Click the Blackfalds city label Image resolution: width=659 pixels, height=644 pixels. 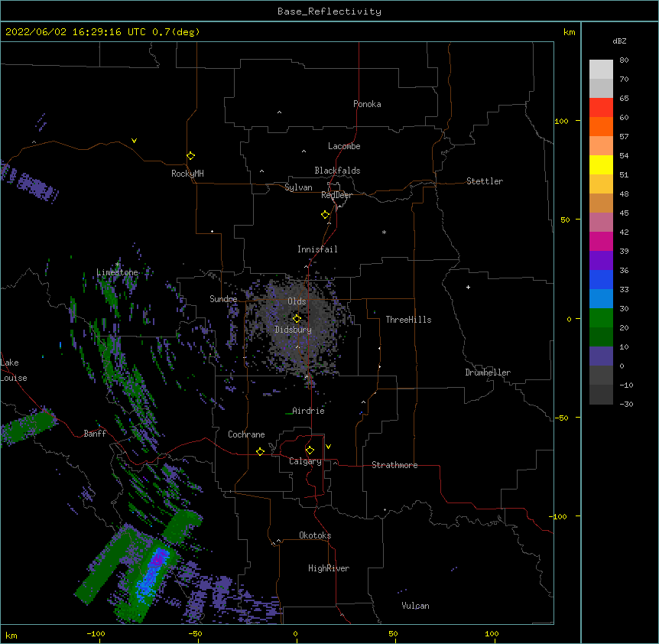coord(337,171)
